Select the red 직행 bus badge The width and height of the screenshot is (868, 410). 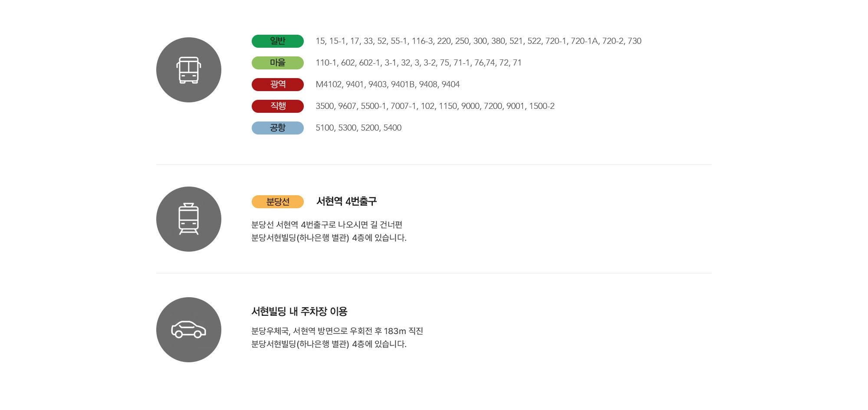tap(278, 106)
